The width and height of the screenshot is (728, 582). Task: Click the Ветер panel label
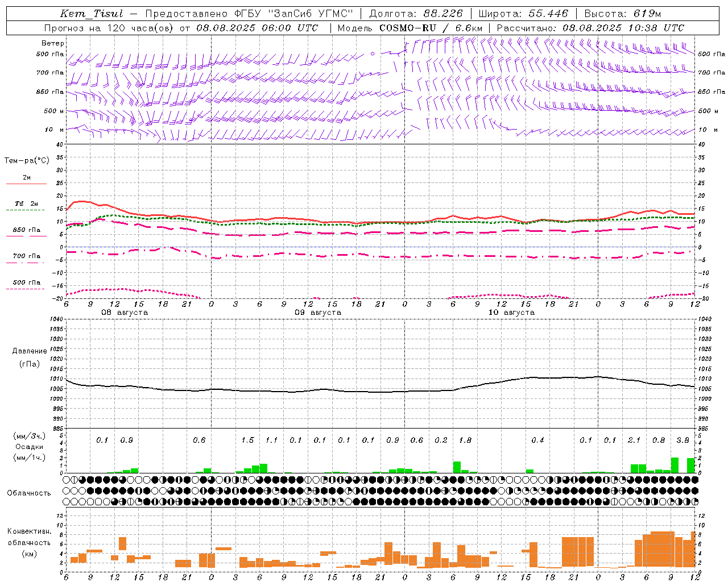pyautogui.click(x=53, y=43)
